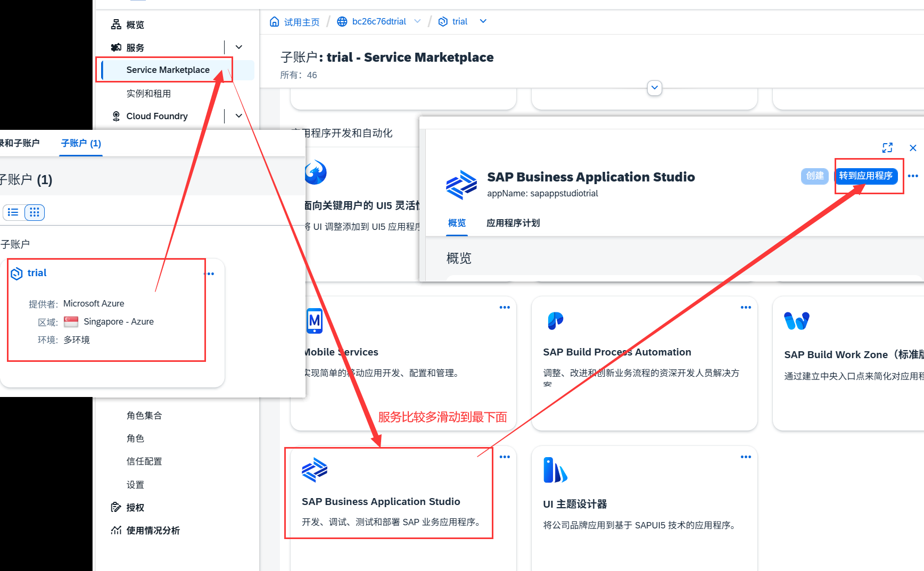The width and height of the screenshot is (924, 571).
Task: Maximize the SAP Business Application Studio detail panel
Action: pyautogui.click(x=887, y=148)
